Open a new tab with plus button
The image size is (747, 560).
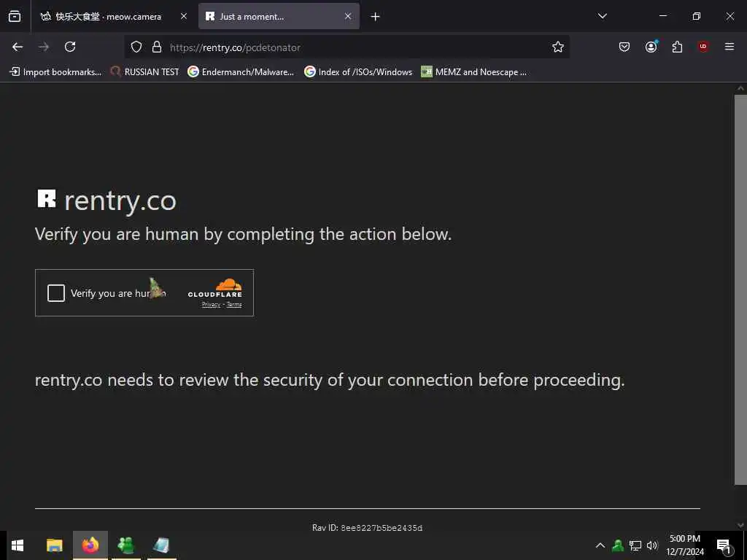[376, 17]
